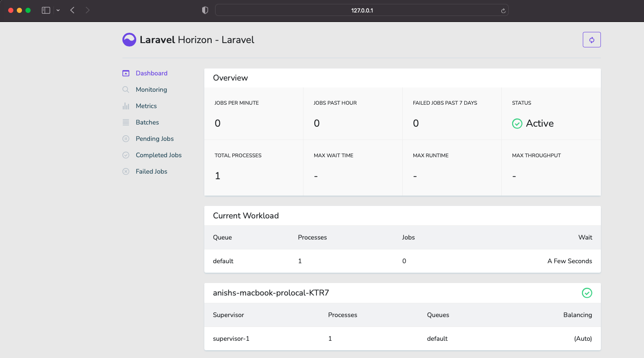
Task: Reload page using address bar icon
Action: [503, 11]
